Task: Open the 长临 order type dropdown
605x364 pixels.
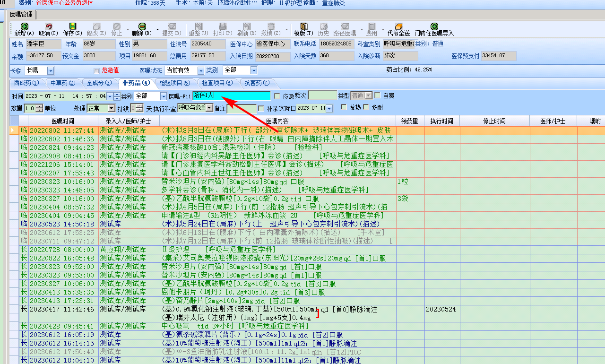Action: pos(51,70)
